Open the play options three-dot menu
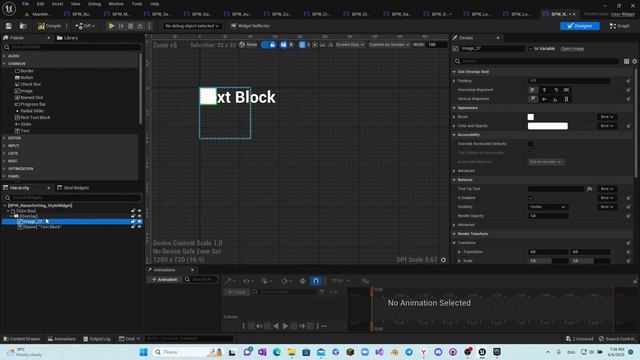The height and width of the screenshot is (360, 640). [x=149, y=26]
